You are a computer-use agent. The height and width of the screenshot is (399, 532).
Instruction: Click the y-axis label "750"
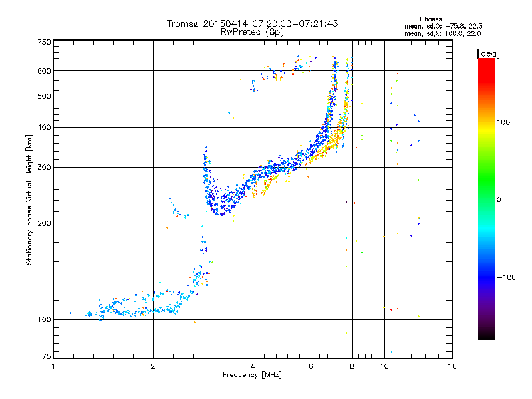point(44,42)
